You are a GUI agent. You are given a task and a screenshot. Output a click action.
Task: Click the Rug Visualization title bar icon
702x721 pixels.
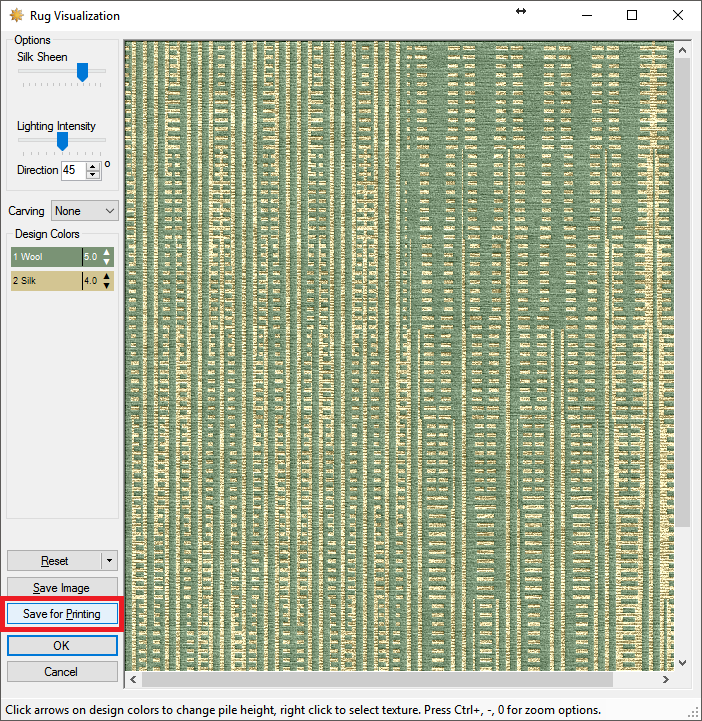pos(17,15)
